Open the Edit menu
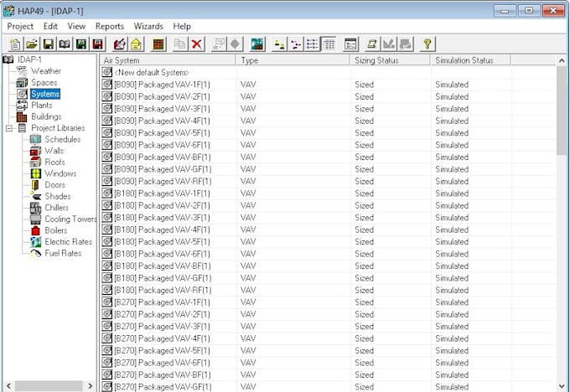Viewport: 570px width, 392px height. click(50, 26)
